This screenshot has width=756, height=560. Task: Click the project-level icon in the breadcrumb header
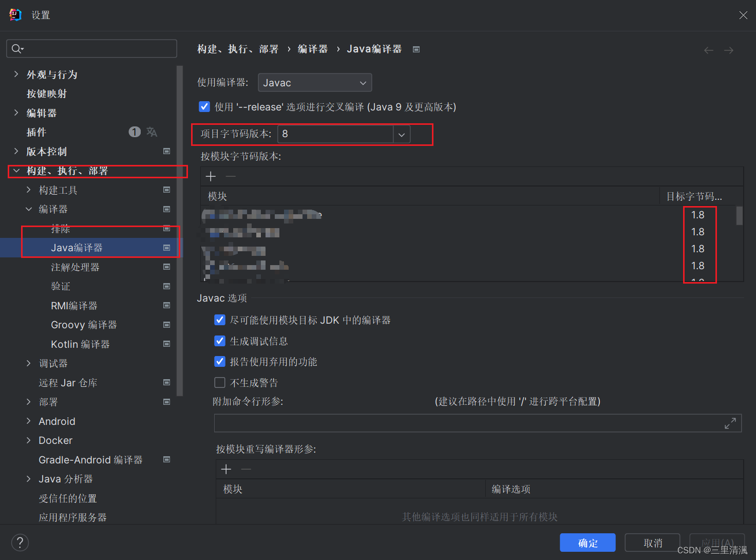pos(417,49)
